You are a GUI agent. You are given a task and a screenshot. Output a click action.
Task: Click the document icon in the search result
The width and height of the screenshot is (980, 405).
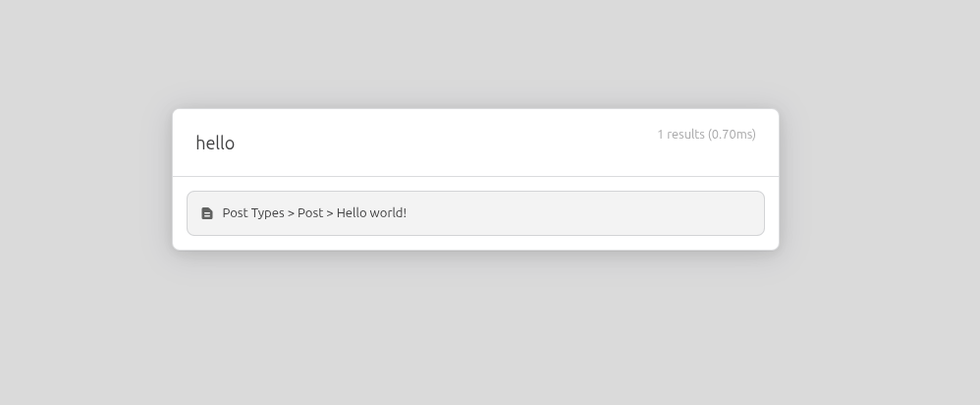207,213
